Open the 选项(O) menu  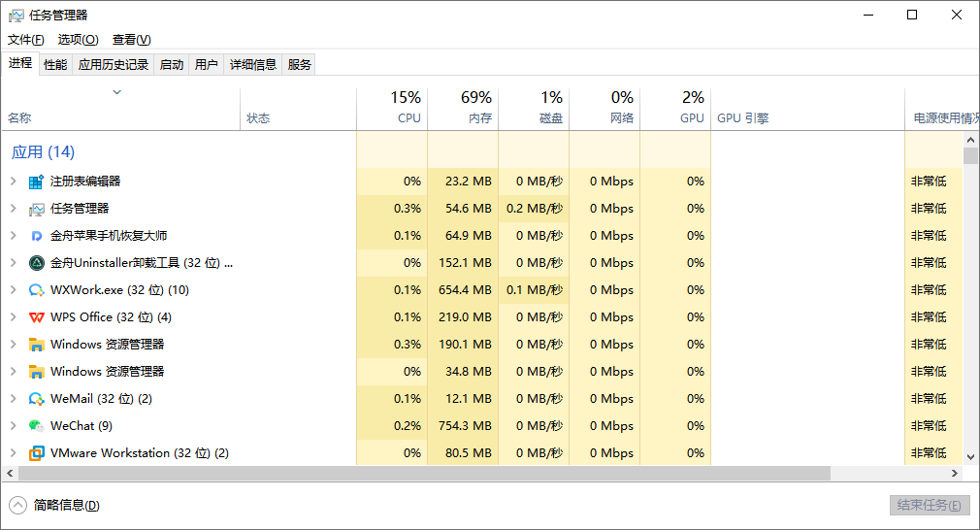pyautogui.click(x=79, y=40)
